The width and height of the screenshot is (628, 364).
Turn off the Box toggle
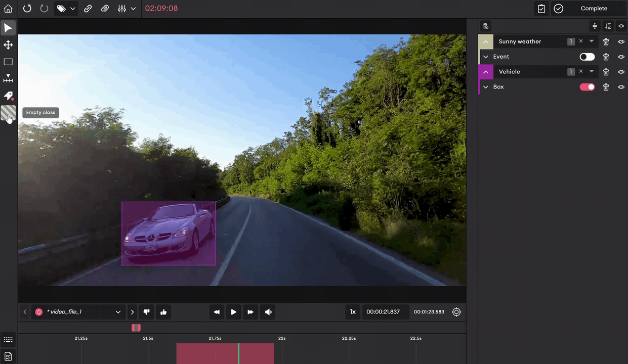tap(587, 87)
